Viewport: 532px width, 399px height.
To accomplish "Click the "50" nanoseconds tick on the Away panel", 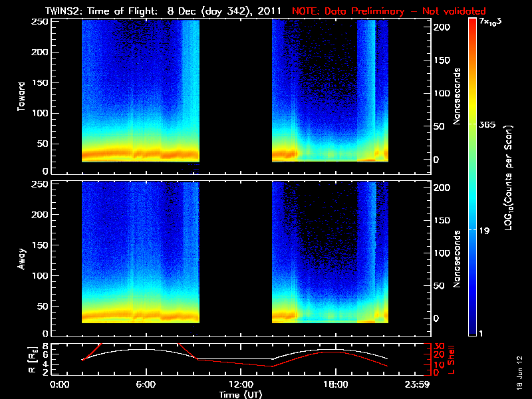I will click(x=439, y=286).
